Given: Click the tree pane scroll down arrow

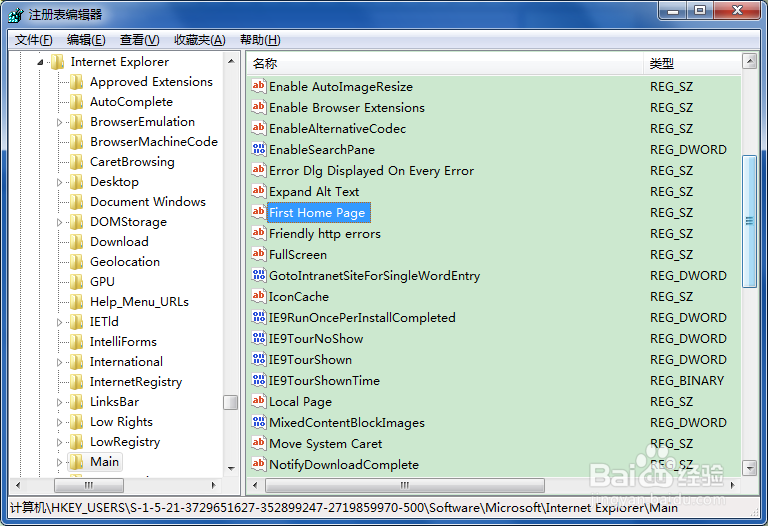Looking at the screenshot, I should (x=231, y=469).
